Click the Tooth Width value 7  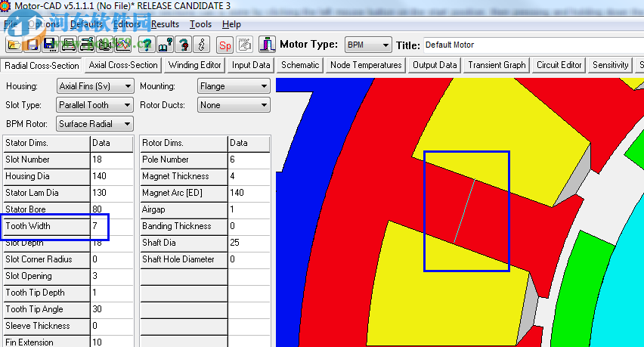pos(111,226)
